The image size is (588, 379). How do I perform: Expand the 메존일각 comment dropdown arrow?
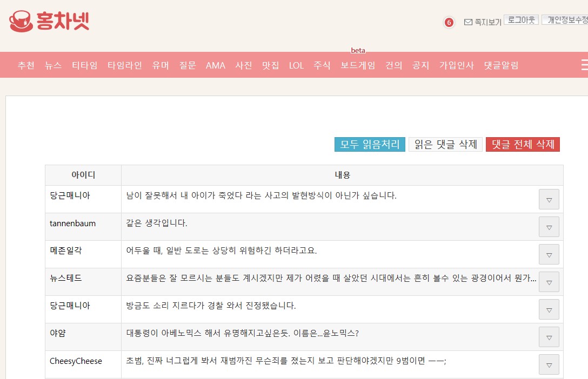tap(549, 254)
